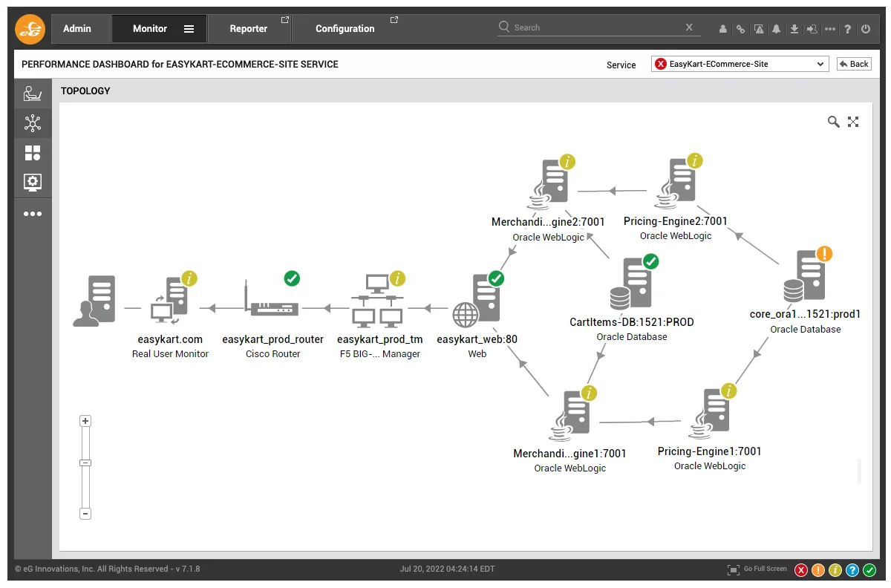
Task: Click the easykart.com label
Action: click(170, 339)
